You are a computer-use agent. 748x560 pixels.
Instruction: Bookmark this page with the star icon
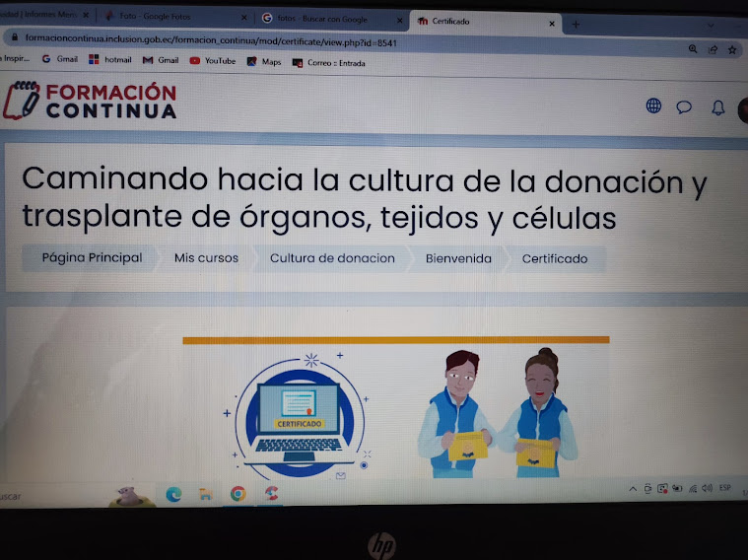732,48
